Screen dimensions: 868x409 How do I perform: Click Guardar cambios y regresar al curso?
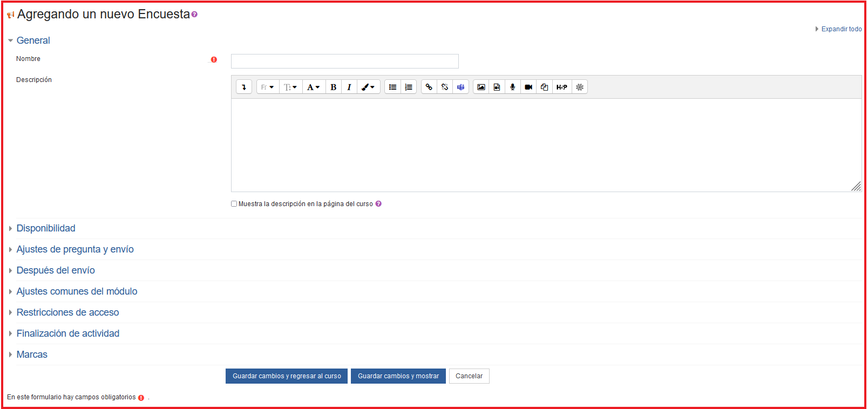287,376
